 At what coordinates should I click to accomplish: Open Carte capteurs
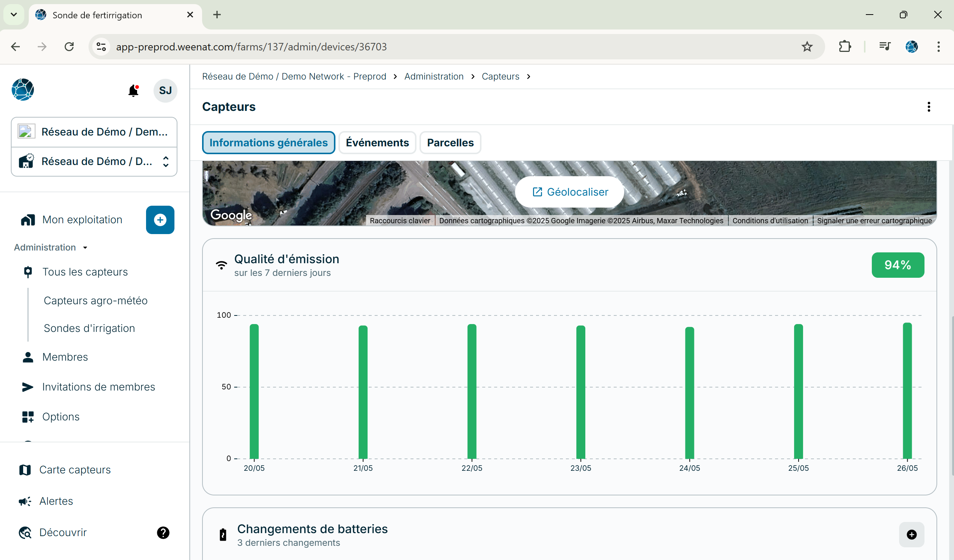75,470
